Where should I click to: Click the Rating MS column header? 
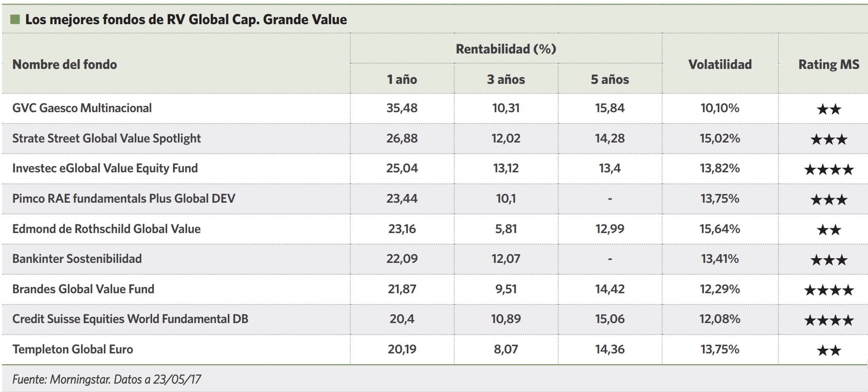pos(828,64)
